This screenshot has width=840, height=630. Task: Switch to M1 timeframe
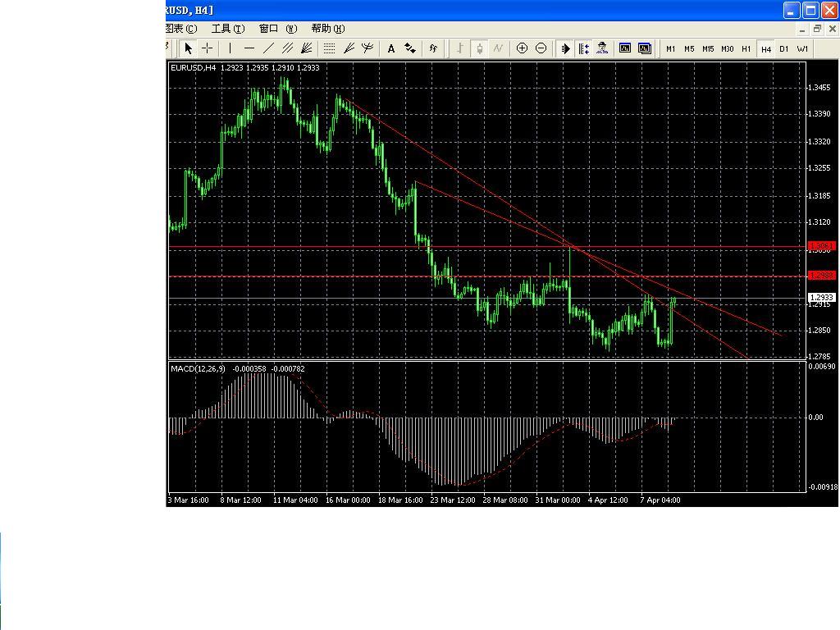671,48
